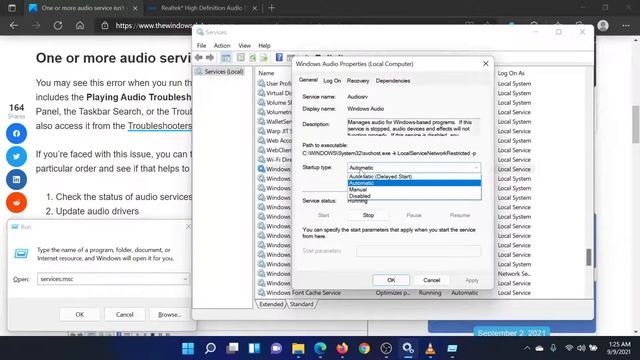Go to the browser home page

tap(80, 25)
